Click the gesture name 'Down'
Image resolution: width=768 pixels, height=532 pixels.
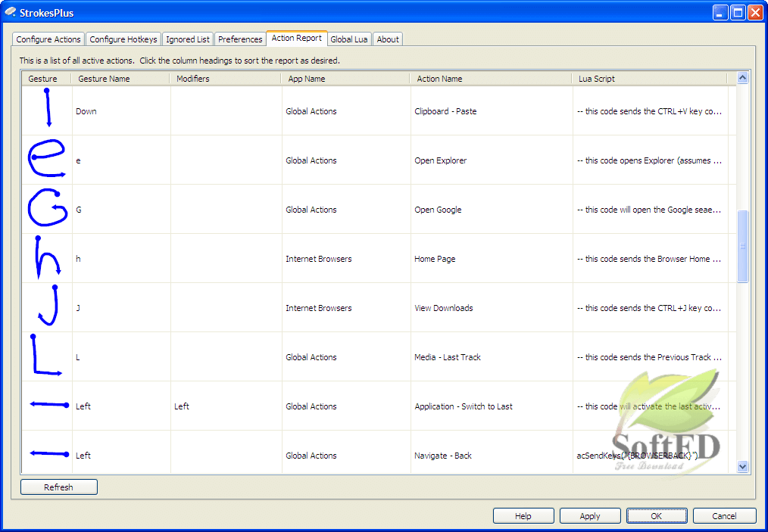coord(86,111)
